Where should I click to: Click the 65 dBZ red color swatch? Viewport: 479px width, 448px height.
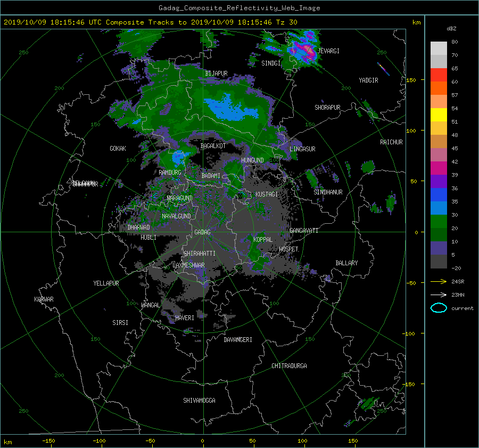[x=439, y=75]
